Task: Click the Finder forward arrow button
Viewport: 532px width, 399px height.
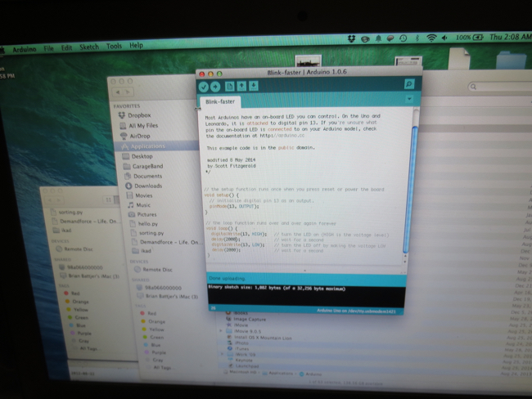Action: click(x=128, y=92)
